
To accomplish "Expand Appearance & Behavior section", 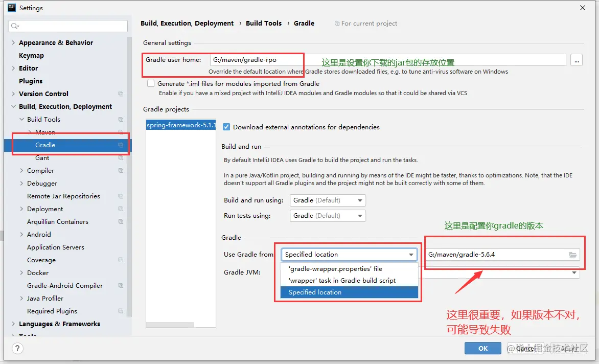I will (13, 43).
